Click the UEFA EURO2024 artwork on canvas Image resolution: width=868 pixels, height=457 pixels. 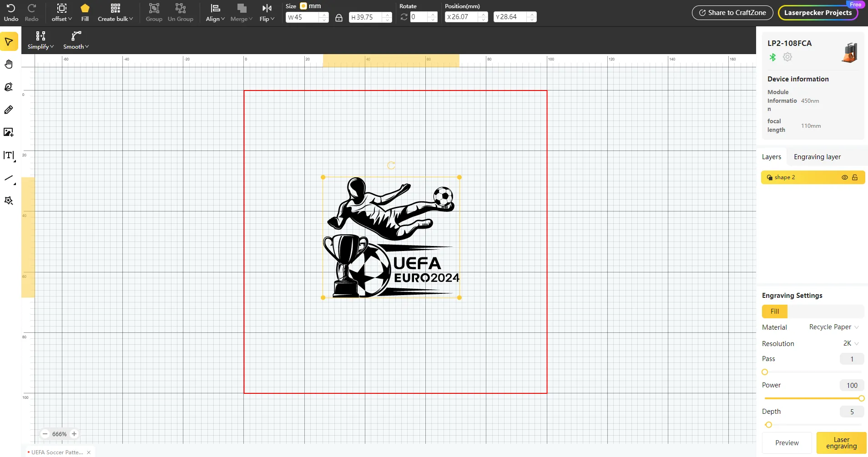tap(391, 237)
